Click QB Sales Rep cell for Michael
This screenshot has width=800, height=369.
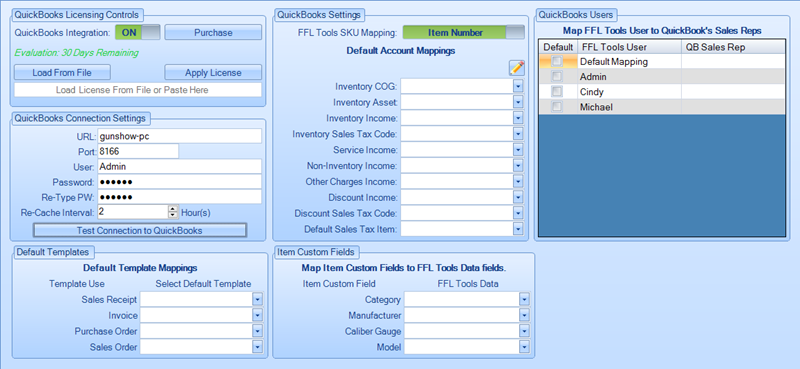(733, 107)
